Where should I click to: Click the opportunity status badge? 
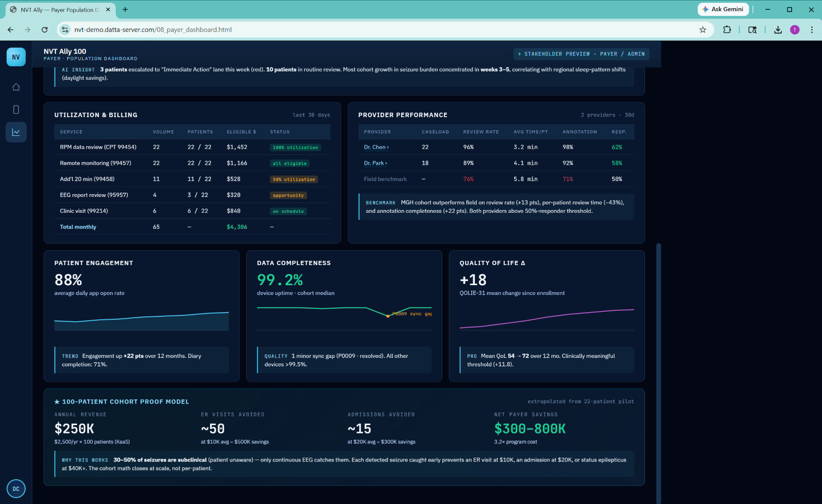288,196
